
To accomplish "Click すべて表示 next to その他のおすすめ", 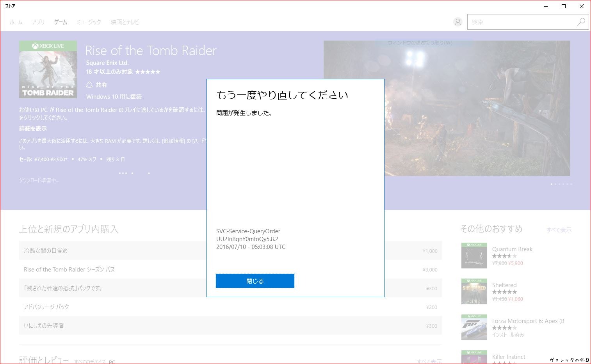I will tap(559, 230).
